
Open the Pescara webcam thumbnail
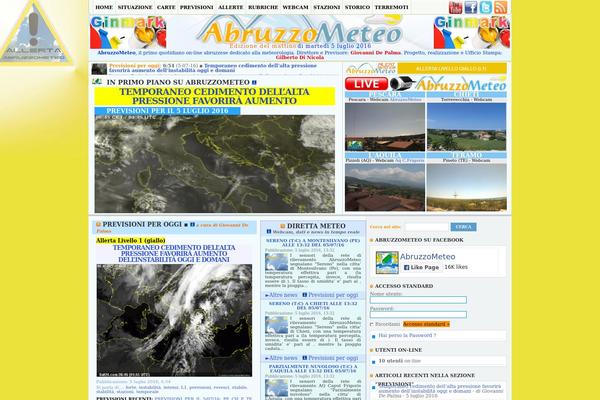click(385, 127)
